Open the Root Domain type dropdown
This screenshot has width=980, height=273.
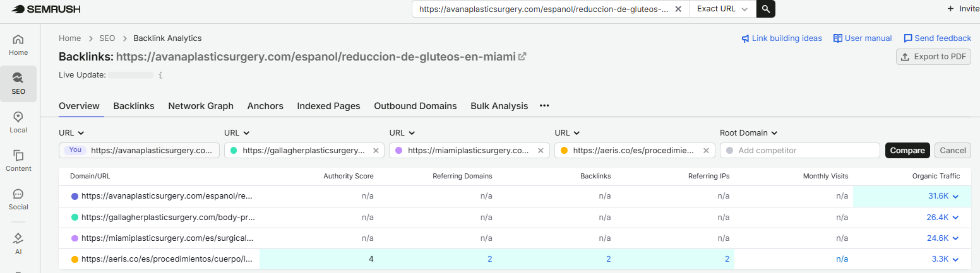[748, 133]
